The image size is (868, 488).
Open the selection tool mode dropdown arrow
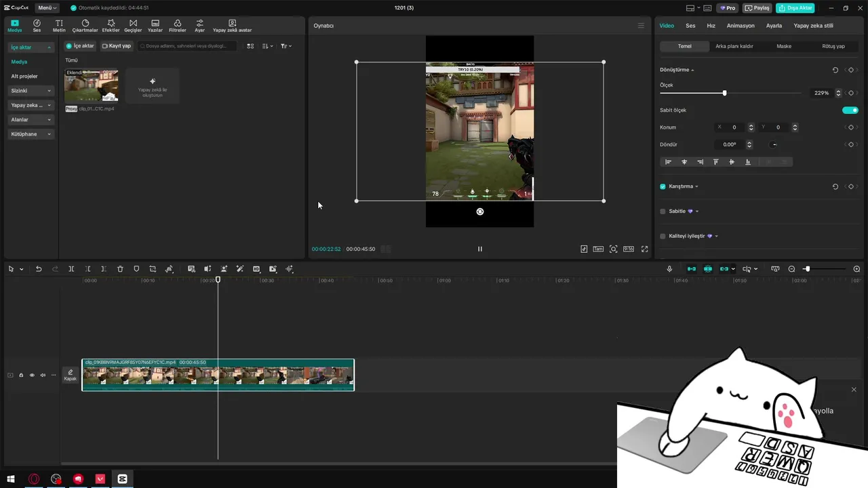[x=21, y=269]
